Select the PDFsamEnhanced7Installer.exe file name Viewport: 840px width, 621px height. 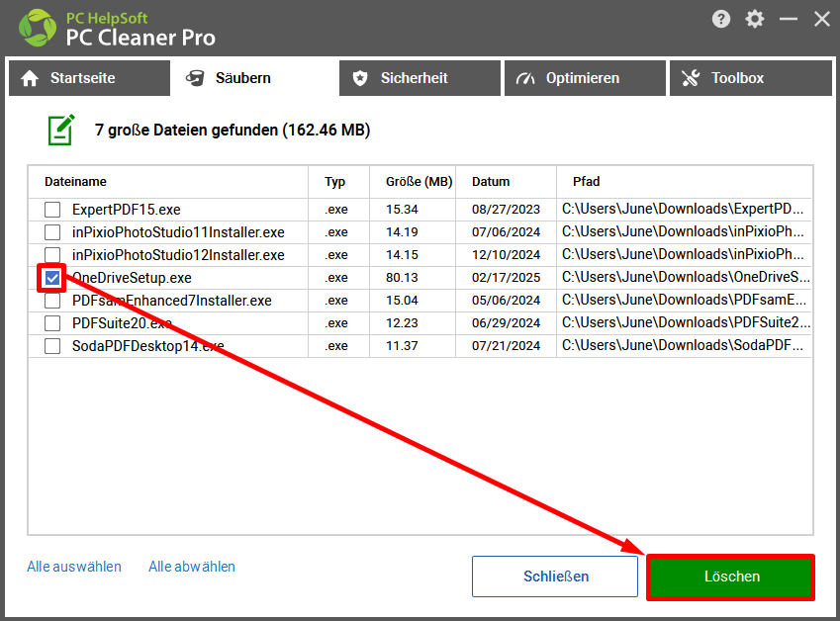pyautogui.click(x=172, y=301)
